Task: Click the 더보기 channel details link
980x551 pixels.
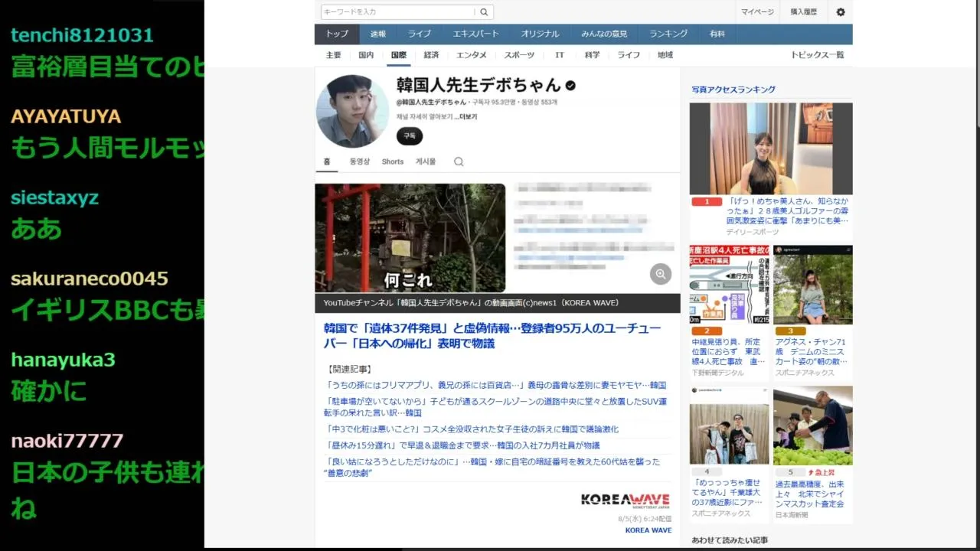Action: point(468,117)
